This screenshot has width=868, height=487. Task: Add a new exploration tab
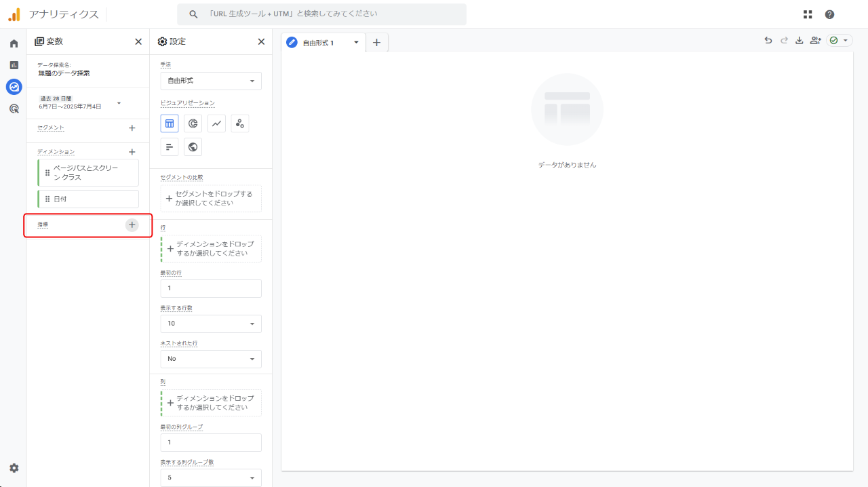(376, 43)
